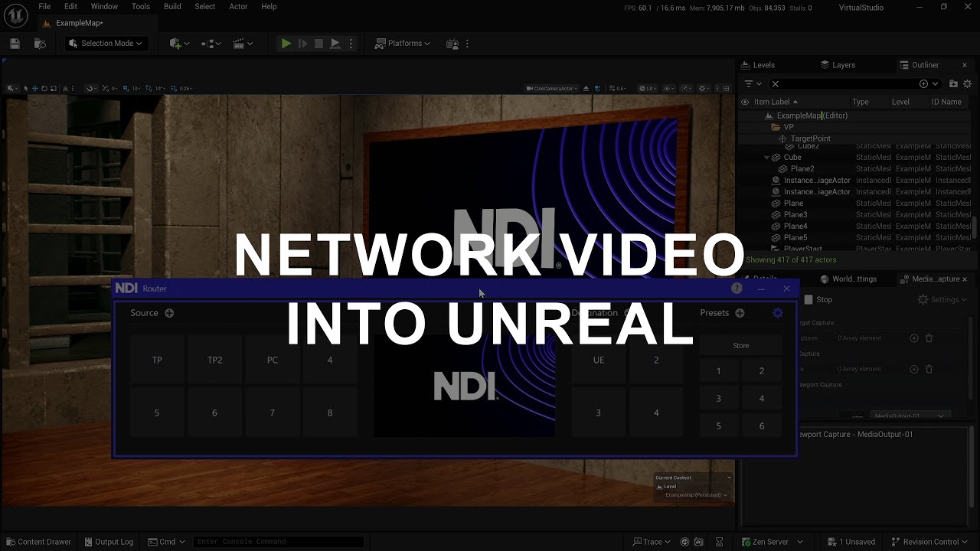This screenshot has width=980, height=551.
Task: Open the Platforms dropdown
Action: 403,44
